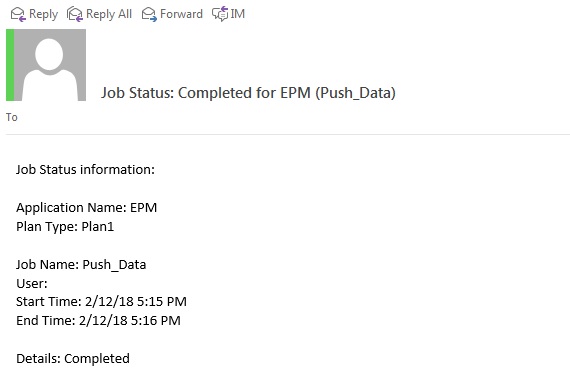The height and width of the screenshot is (375, 570).
Task: Click the IM chat bubble icon
Action: pyautogui.click(x=220, y=14)
